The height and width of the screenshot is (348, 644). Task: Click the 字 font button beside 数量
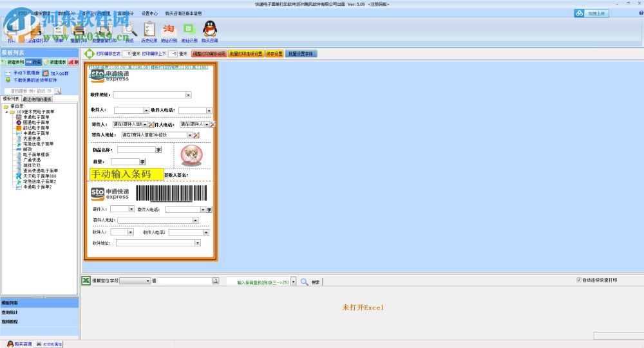pos(142,161)
